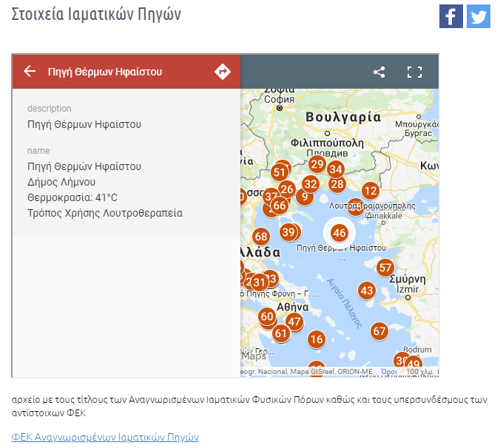Select map marker number 46
Viewport: 503px width, 448px height.
pos(340,233)
